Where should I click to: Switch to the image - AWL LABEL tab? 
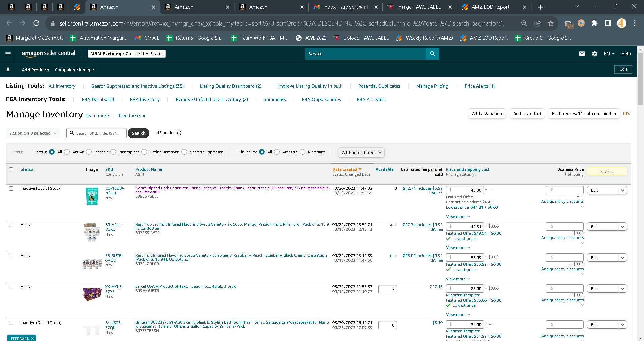pyautogui.click(x=419, y=7)
